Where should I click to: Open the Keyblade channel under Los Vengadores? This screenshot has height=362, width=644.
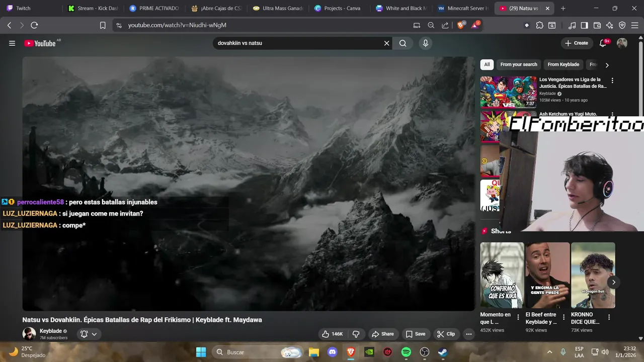pyautogui.click(x=547, y=94)
